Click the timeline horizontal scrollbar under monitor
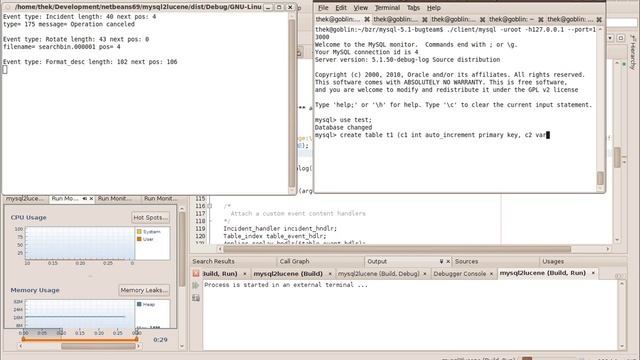This screenshot has width=640, height=360. click(x=98, y=346)
